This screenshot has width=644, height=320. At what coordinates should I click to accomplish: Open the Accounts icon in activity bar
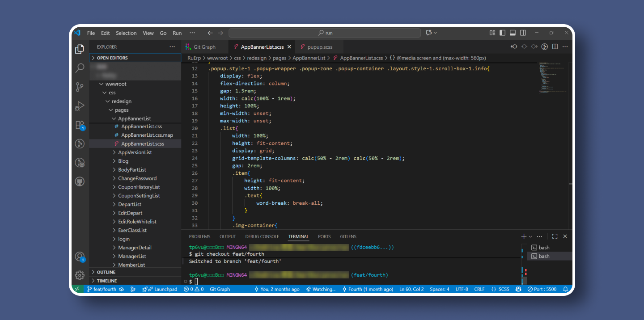[80, 257]
